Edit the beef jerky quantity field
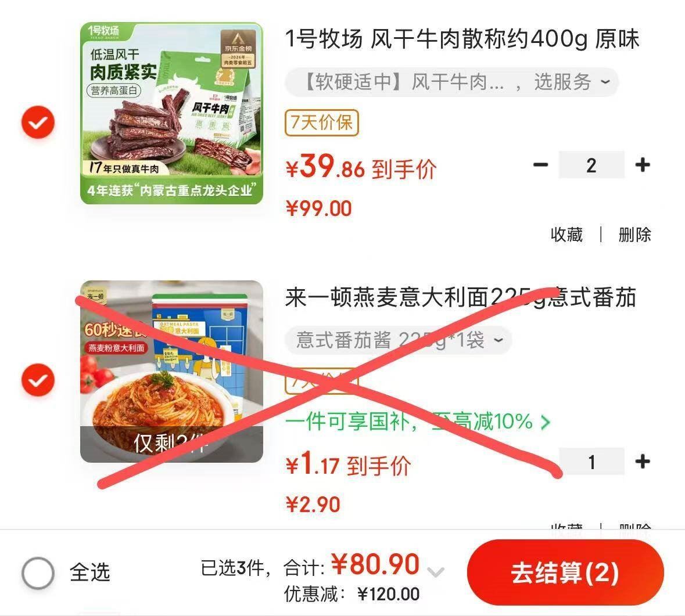Screen dimensions: 685x616 (x=591, y=164)
